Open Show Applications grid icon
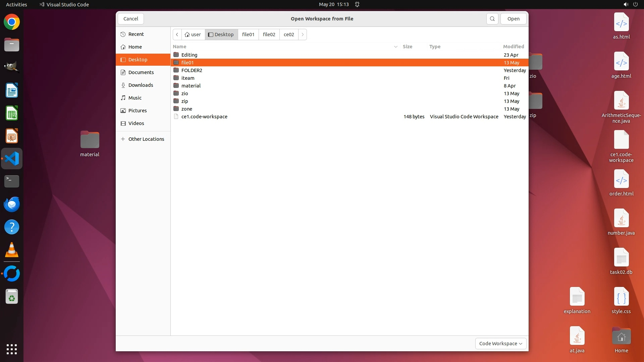The width and height of the screenshot is (644, 362). [12, 349]
